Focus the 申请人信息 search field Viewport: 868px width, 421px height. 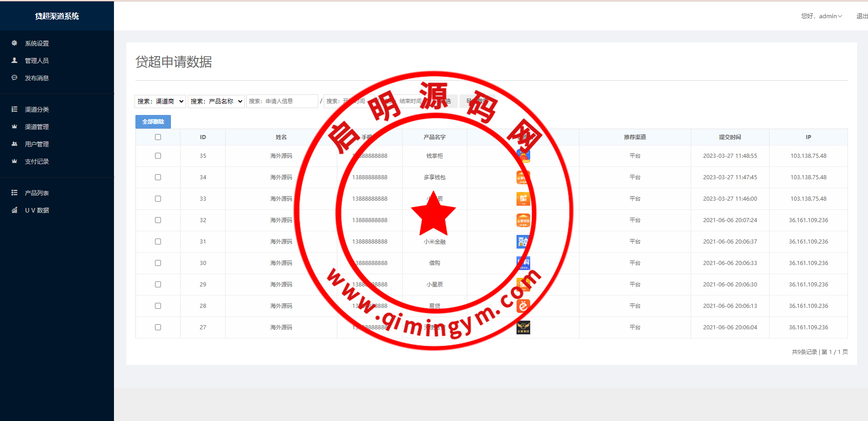click(x=282, y=101)
